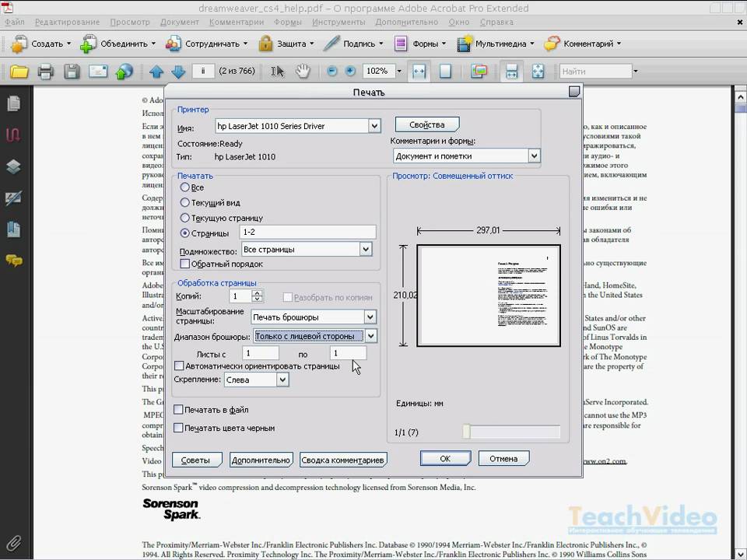Open 'Масштабирование страницы' dropdown

pos(370,317)
